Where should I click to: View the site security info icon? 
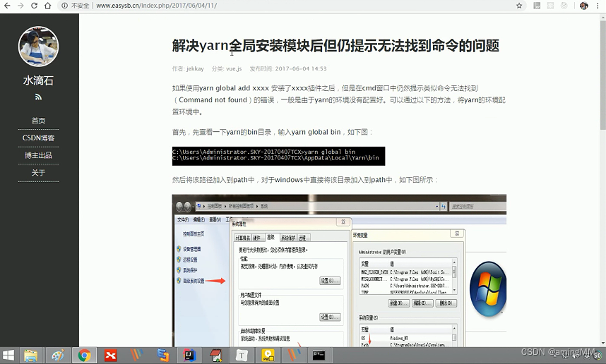pos(64,6)
